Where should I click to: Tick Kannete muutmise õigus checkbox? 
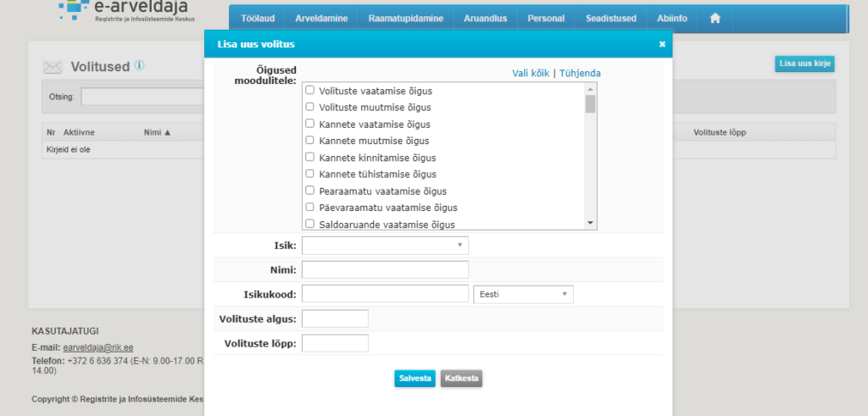click(x=310, y=141)
